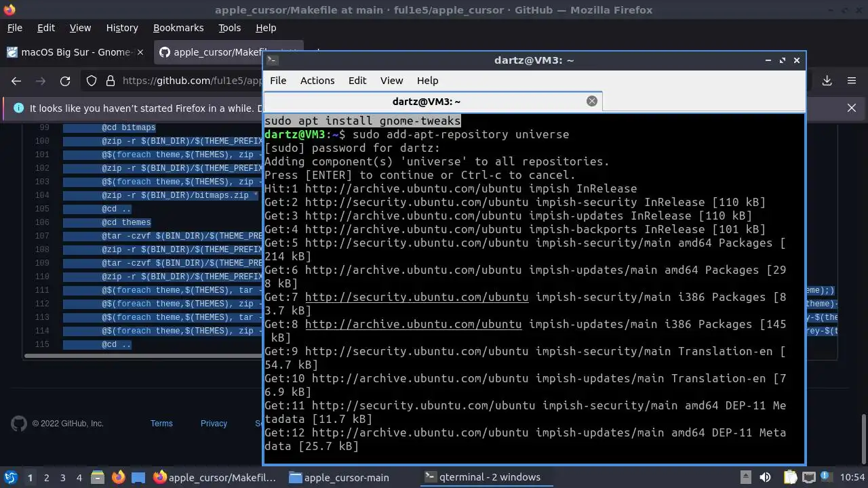Open the Firefox File menu
Image resolution: width=868 pixels, height=488 pixels.
pyautogui.click(x=14, y=28)
